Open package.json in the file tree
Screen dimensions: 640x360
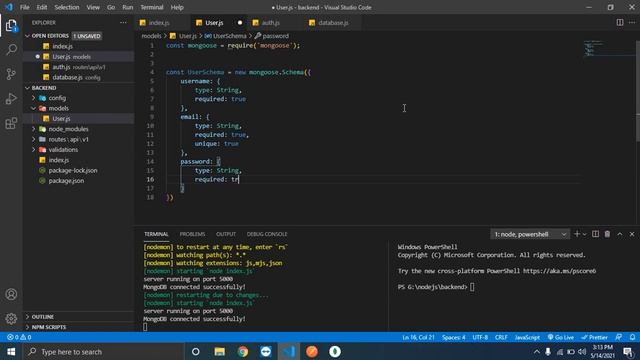66,180
